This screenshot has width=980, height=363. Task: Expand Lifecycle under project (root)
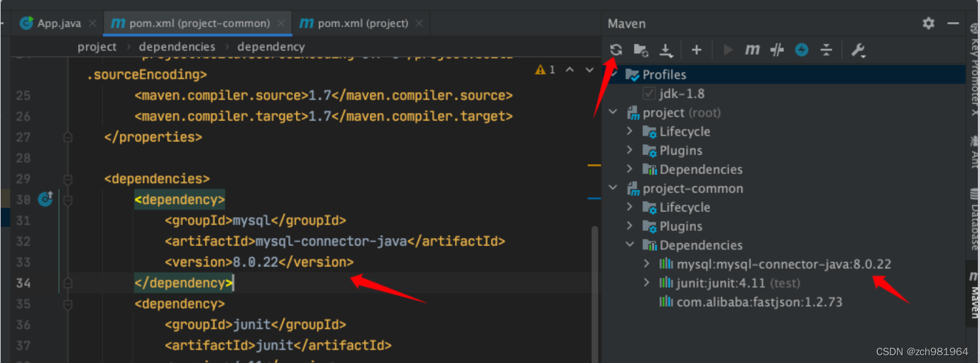click(x=630, y=131)
